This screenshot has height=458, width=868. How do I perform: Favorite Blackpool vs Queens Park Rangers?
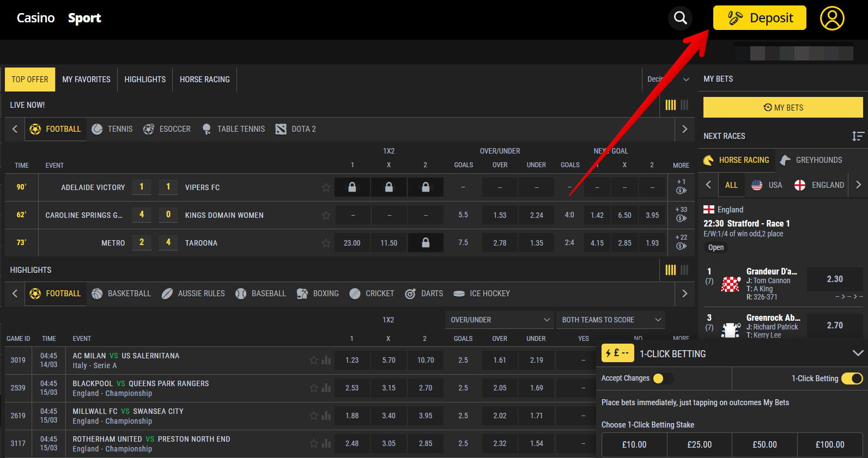[314, 388]
